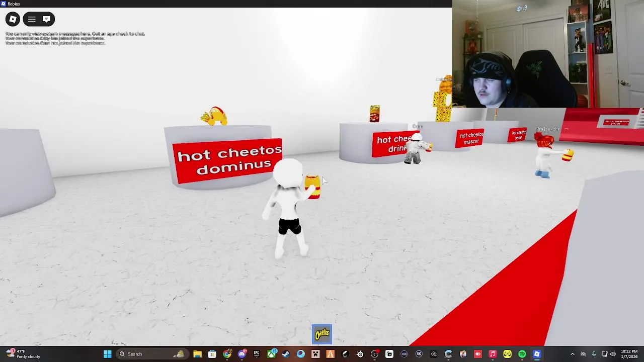Open File Explorer from the taskbar

tap(197, 354)
